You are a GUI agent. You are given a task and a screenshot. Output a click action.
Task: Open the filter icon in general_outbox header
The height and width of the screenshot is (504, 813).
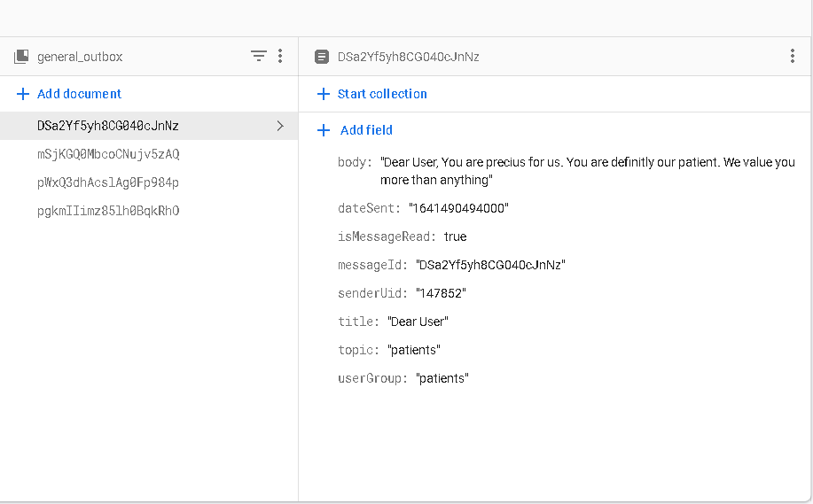pos(258,56)
